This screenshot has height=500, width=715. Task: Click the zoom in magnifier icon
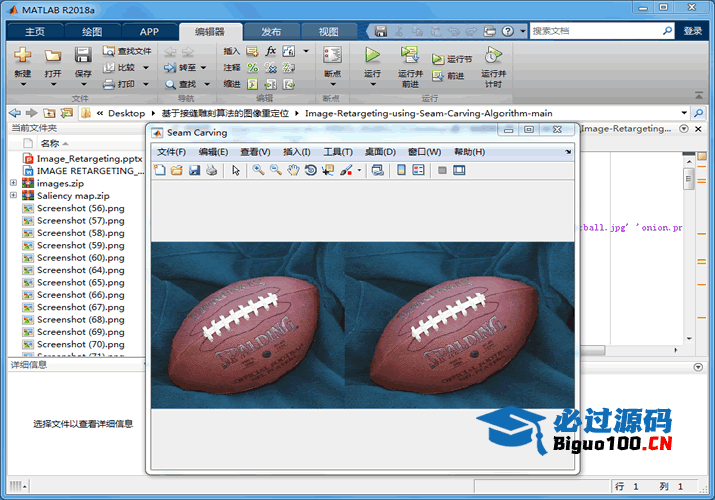pyautogui.click(x=258, y=170)
